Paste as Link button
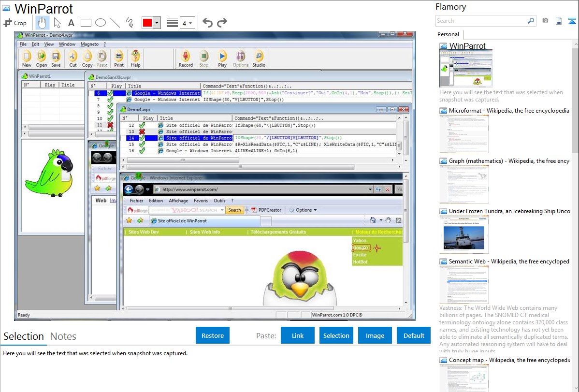The image size is (579, 392). (298, 335)
